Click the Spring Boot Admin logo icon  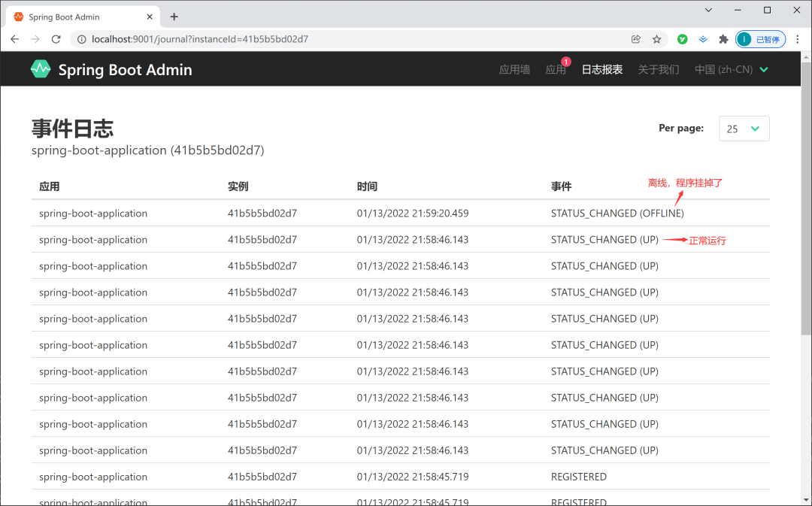(41, 69)
